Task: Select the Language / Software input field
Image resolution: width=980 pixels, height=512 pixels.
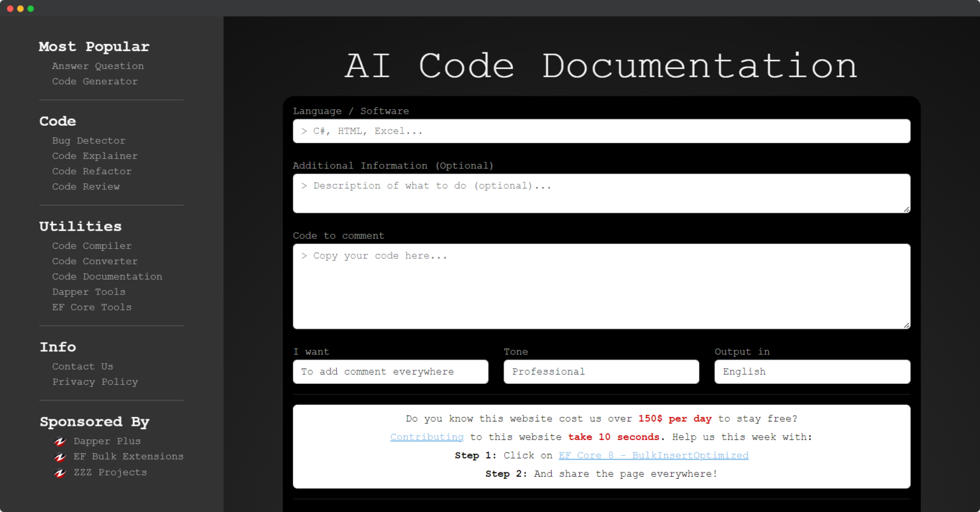Action: (x=600, y=131)
